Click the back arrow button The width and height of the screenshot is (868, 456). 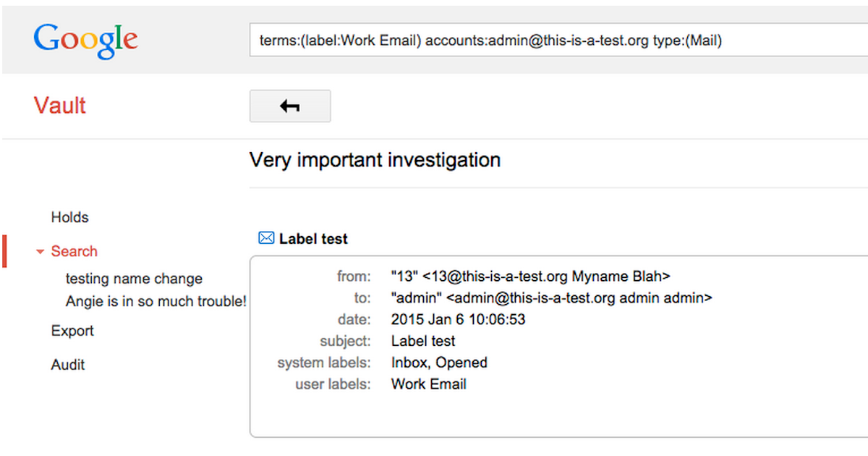pyautogui.click(x=290, y=106)
